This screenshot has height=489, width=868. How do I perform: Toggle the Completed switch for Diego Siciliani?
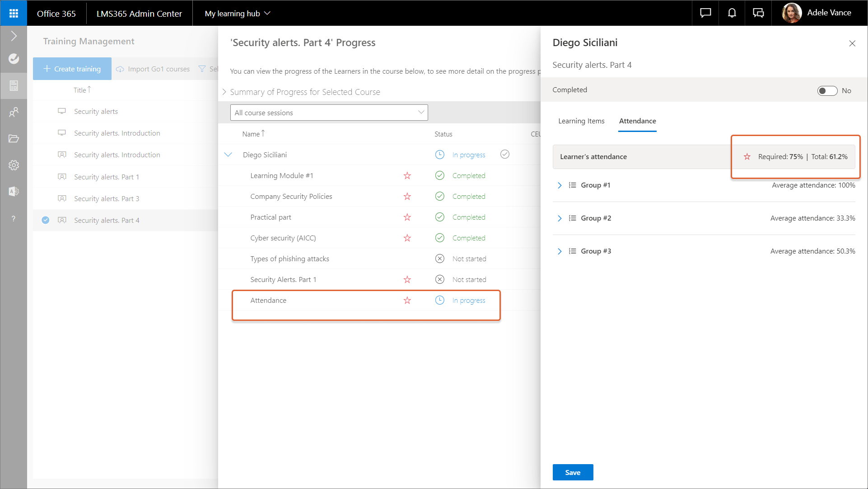pos(827,91)
